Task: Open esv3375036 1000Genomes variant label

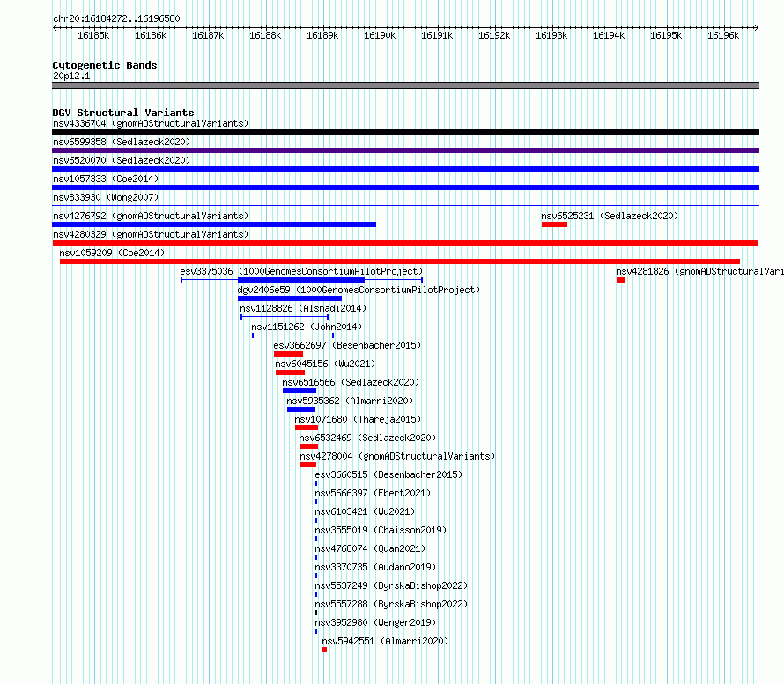Action: coord(301,271)
